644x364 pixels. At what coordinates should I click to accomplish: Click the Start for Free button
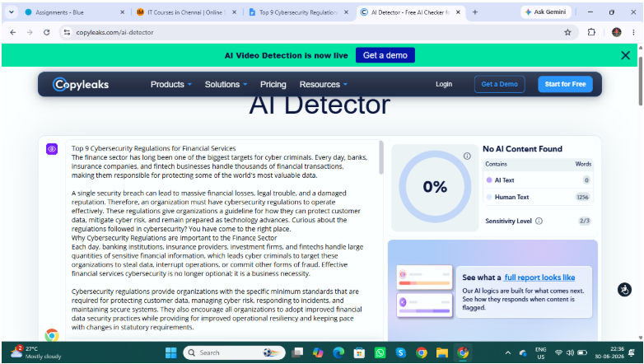click(565, 84)
